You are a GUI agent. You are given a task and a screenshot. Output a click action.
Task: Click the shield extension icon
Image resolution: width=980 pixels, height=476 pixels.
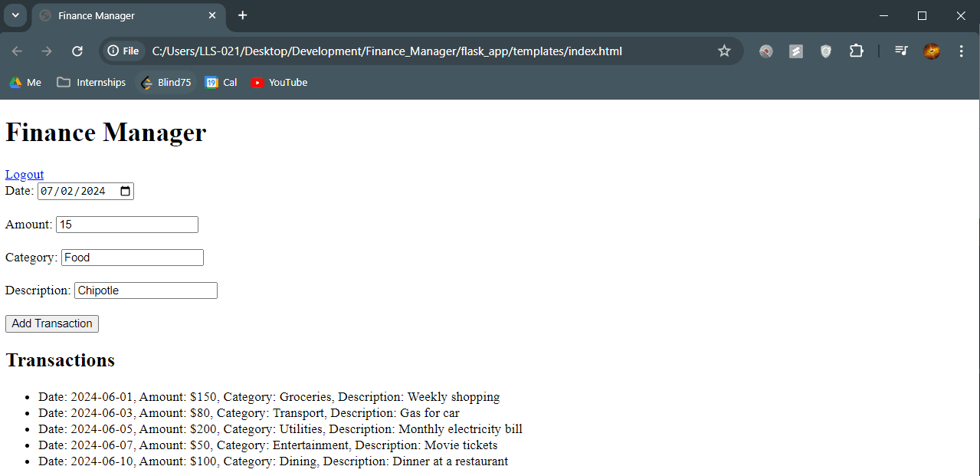(825, 51)
